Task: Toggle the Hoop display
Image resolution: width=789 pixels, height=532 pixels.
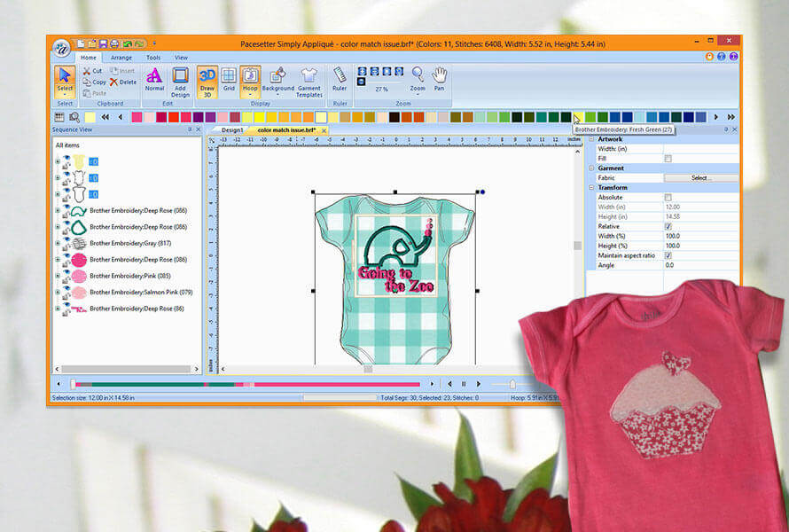Action: (x=250, y=82)
